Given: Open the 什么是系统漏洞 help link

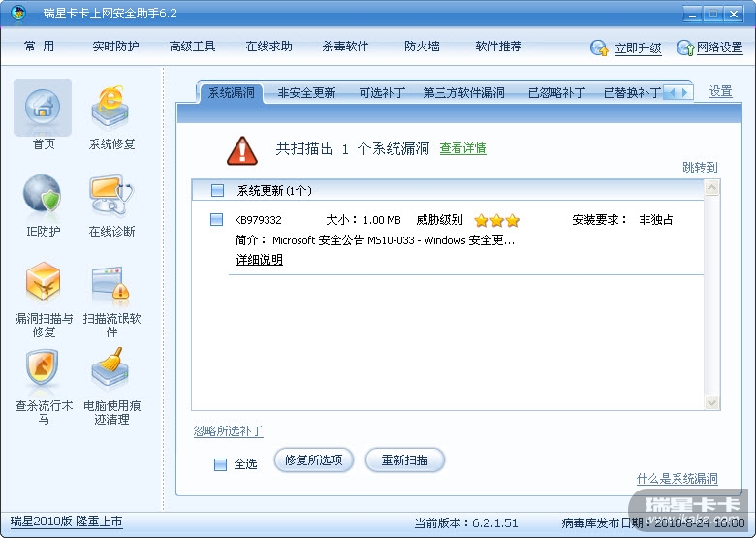Looking at the screenshot, I should click(677, 479).
